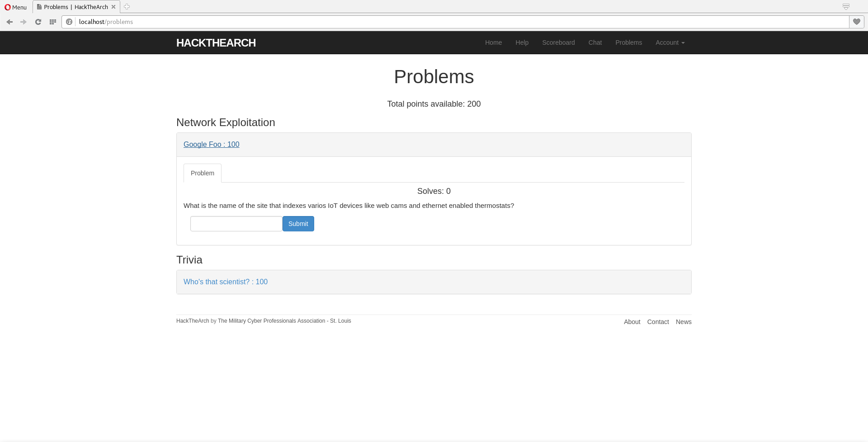View the Scoreboard
Screen dimensions: 868x442
pyautogui.click(x=558, y=42)
